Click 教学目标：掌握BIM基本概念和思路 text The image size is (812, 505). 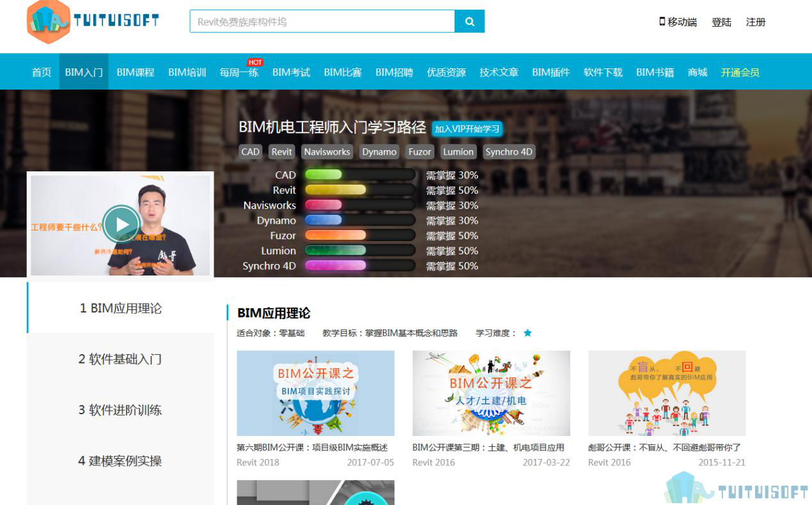[390, 333]
